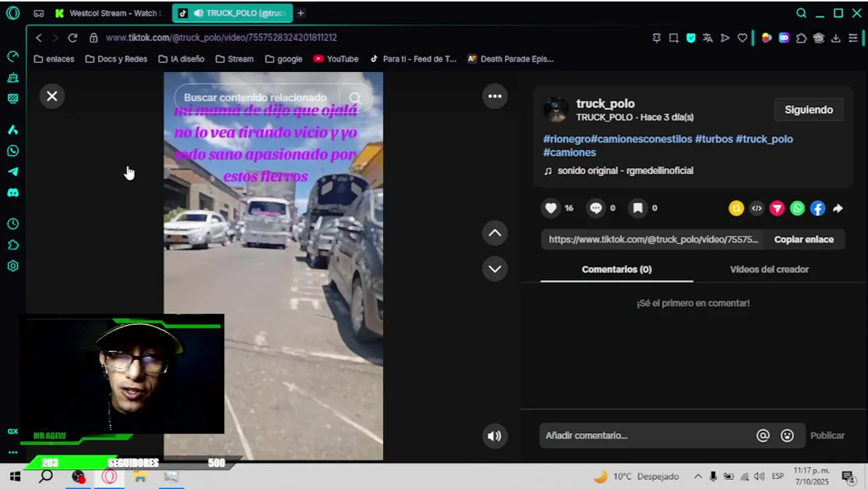Screen dimensions: 868x489
Task: Take a snapshot with the capture icon
Action: tap(674, 38)
